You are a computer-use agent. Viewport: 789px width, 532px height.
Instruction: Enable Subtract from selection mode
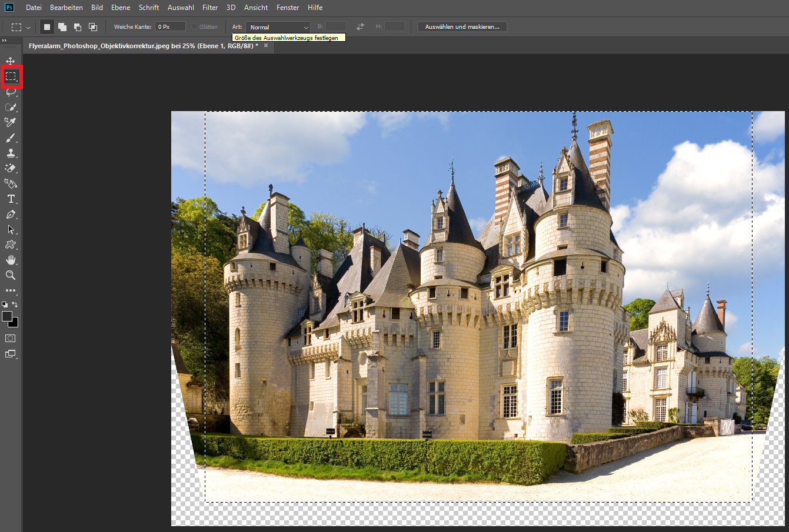[x=78, y=27]
